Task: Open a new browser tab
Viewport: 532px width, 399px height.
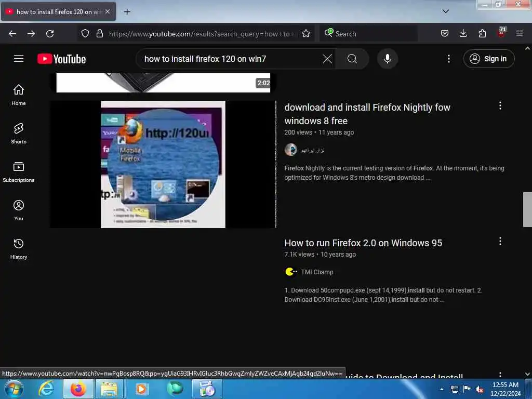Action: [x=127, y=12]
